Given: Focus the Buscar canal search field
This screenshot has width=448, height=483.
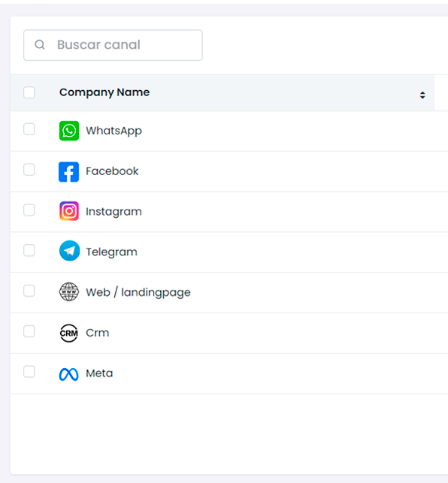Looking at the screenshot, I should [x=113, y=45].
